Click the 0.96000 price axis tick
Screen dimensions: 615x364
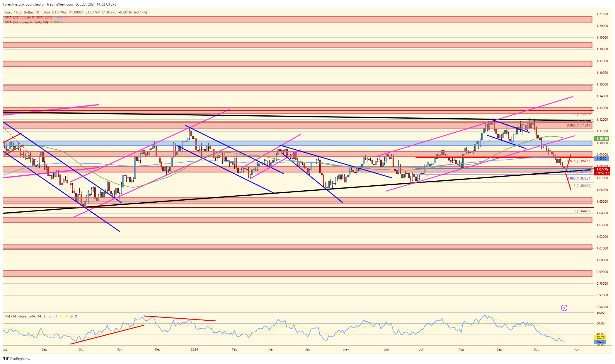(x=602, y=307)
